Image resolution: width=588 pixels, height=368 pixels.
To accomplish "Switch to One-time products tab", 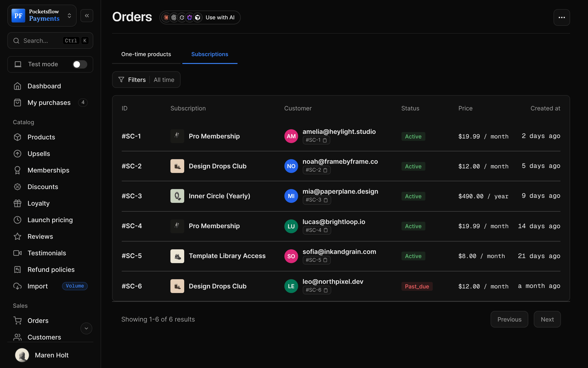I will pyautogui.click(x=146, y=54).
